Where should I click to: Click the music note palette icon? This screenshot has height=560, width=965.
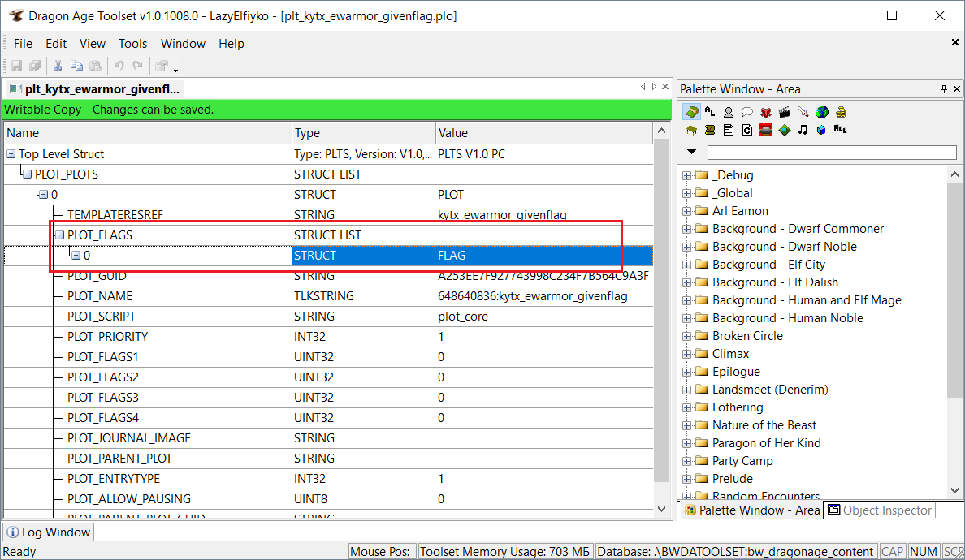803,130
